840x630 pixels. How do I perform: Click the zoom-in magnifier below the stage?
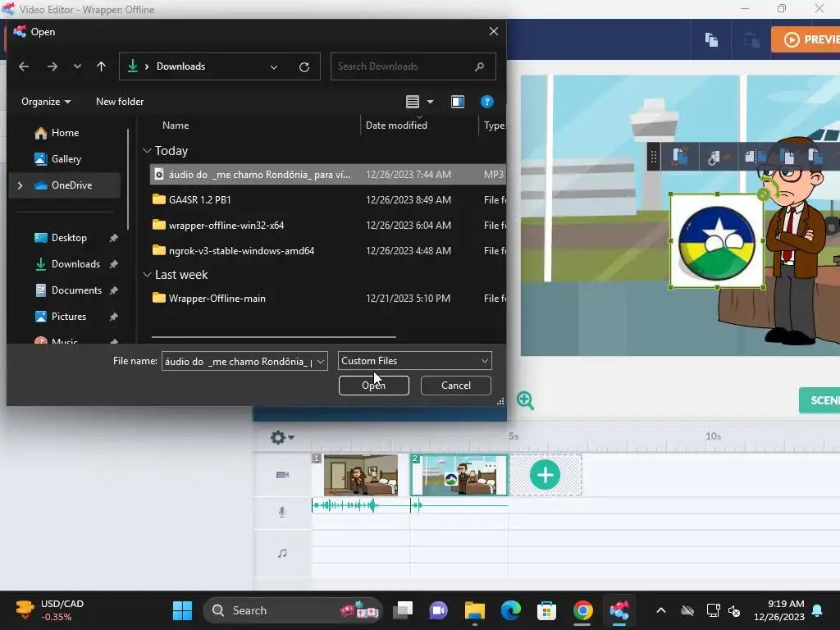tap(525, 400)
